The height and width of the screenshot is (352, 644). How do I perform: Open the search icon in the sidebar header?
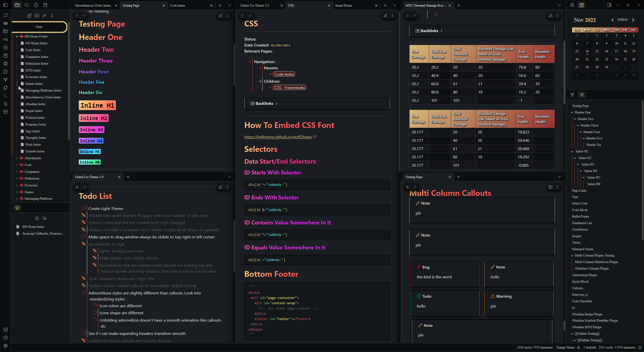point(27,5)
